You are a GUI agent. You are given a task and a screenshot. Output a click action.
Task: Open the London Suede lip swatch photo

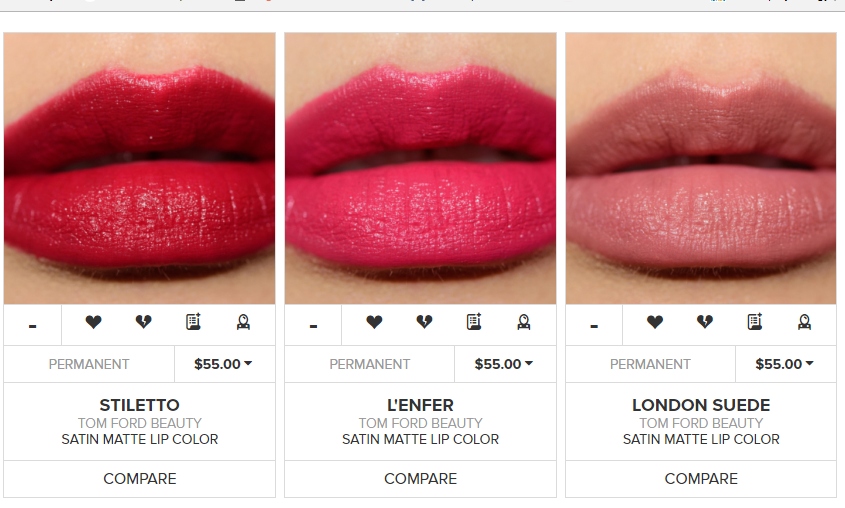point(701,168)
